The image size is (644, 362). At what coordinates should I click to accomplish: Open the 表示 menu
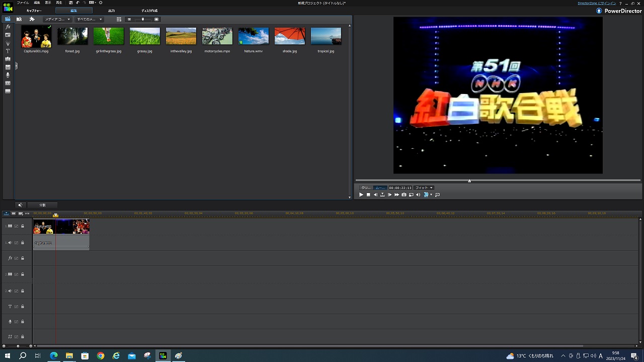48,3
